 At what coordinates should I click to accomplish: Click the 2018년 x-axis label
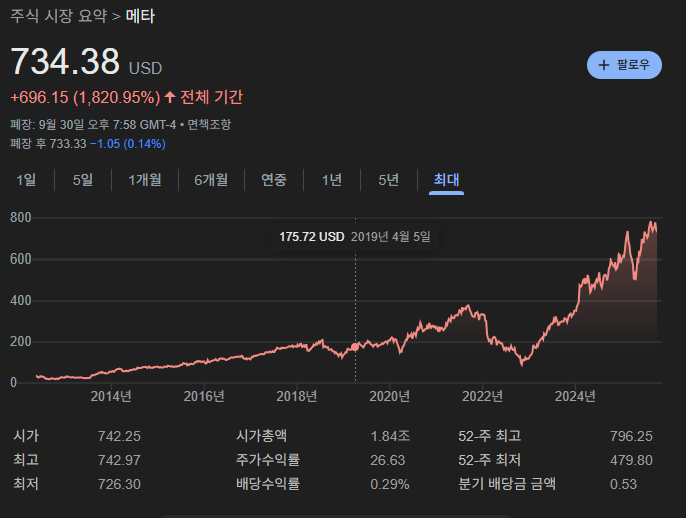[x=297, y=396]
